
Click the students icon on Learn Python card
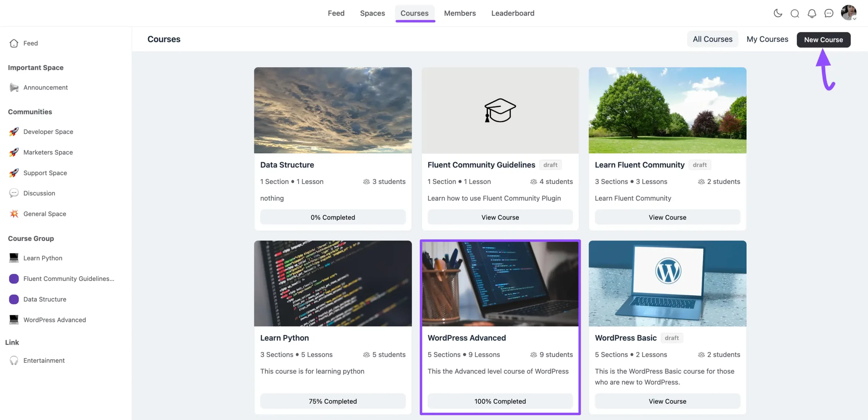(366, 355)
